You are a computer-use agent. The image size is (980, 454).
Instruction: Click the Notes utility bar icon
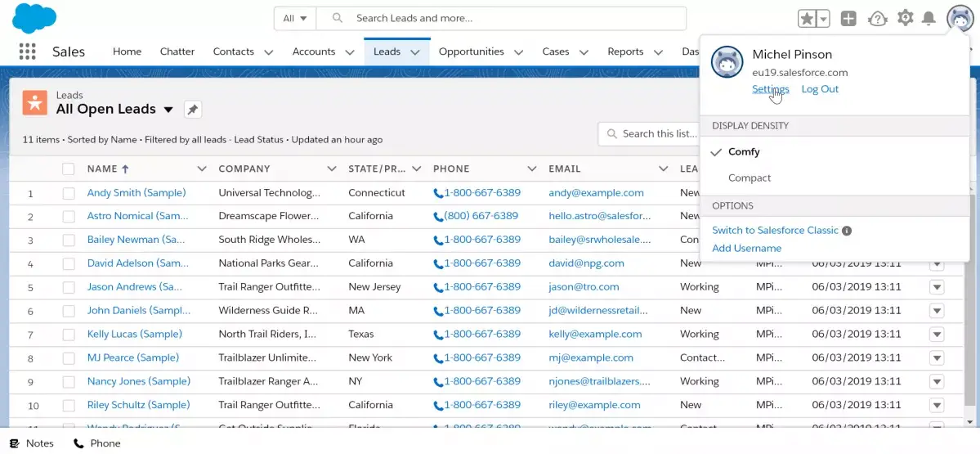[14, 443]
